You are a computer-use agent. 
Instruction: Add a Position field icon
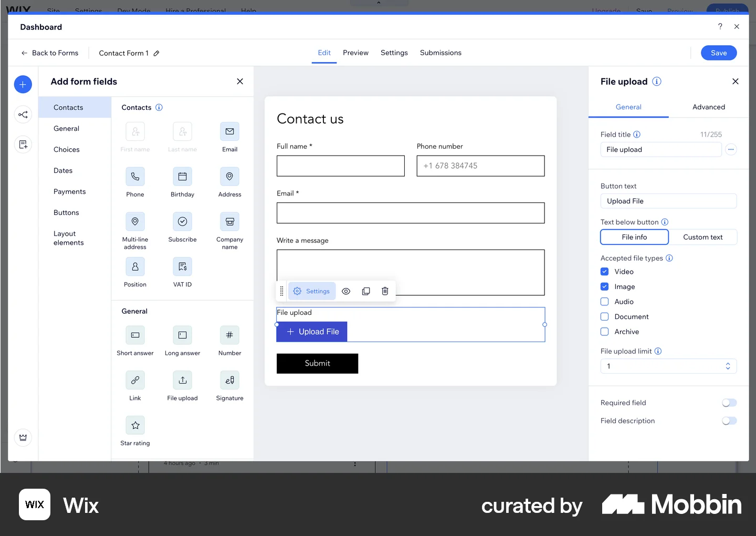pyautogui.click(x=135, y=267)
